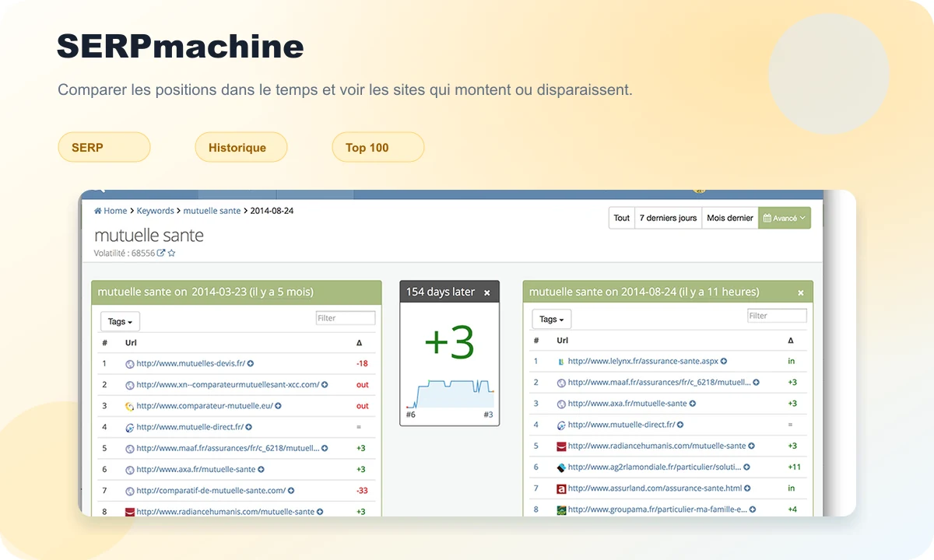Open the external link icon beside Volatilité 68556

[x=161, y=253]
